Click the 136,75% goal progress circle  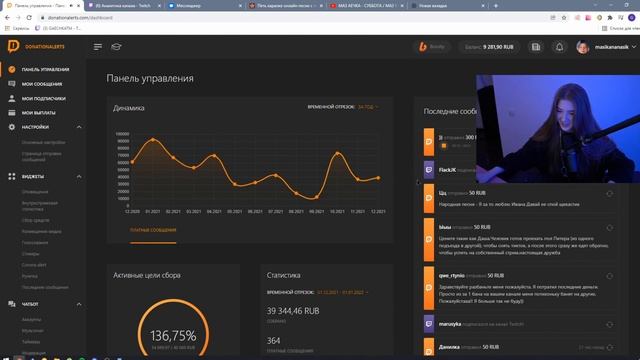(x=173, y=329)
